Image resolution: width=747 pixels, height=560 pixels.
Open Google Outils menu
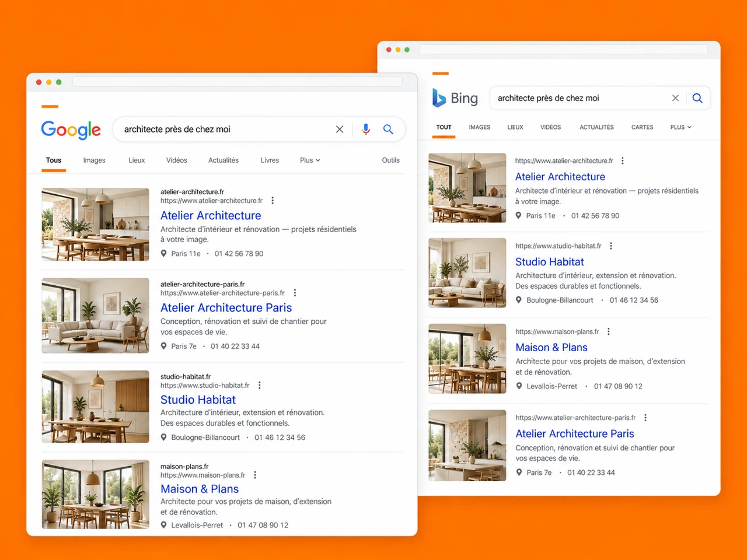[x=391, y=160]
